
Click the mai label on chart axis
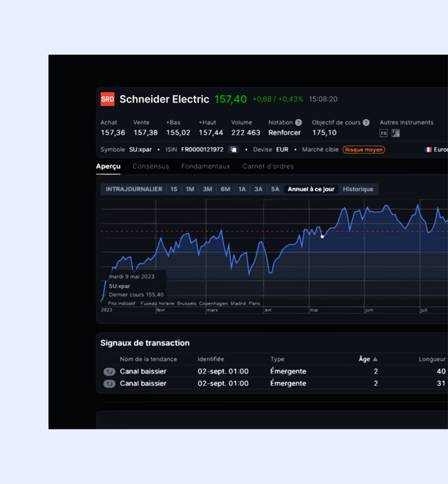tap(314, 310)
